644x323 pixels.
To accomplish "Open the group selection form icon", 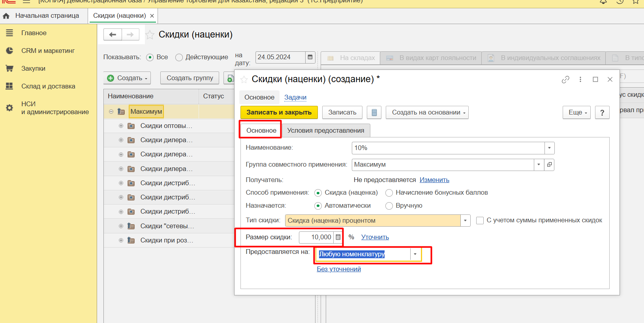I will click(549, 165).
